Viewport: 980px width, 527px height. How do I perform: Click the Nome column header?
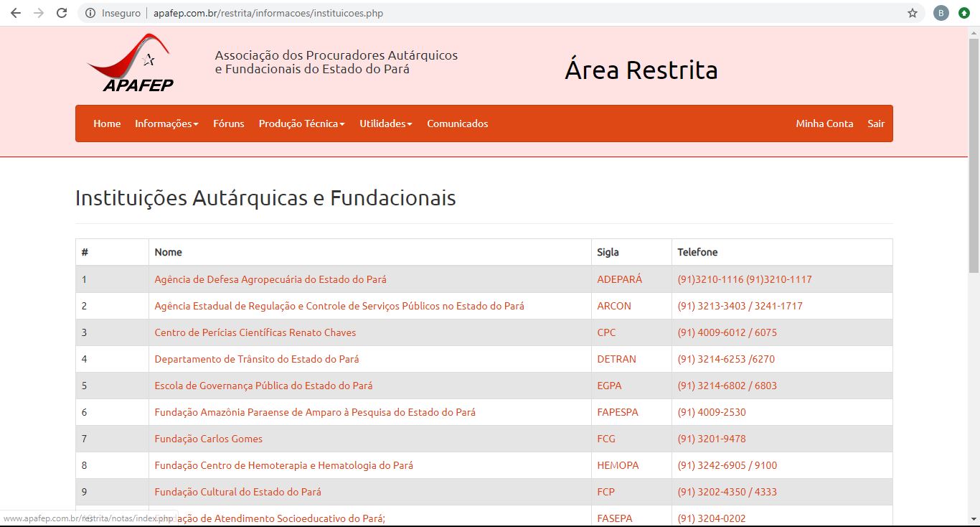click(x=168, y=252)
